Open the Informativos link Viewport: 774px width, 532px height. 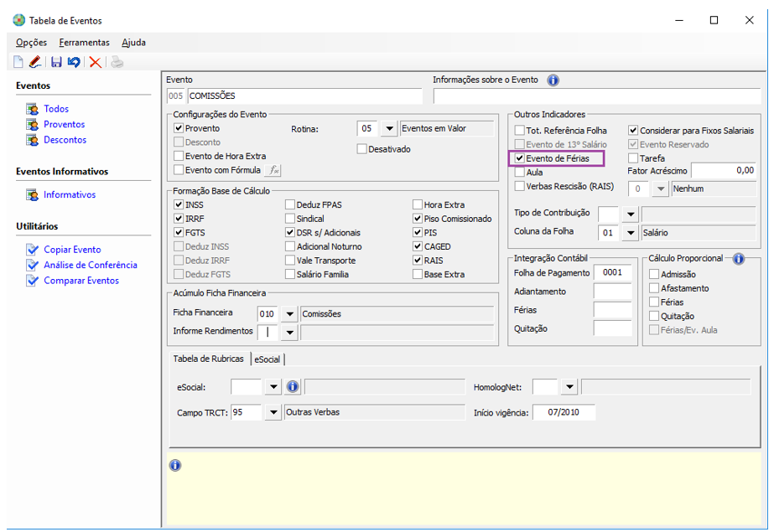(70, 194)
